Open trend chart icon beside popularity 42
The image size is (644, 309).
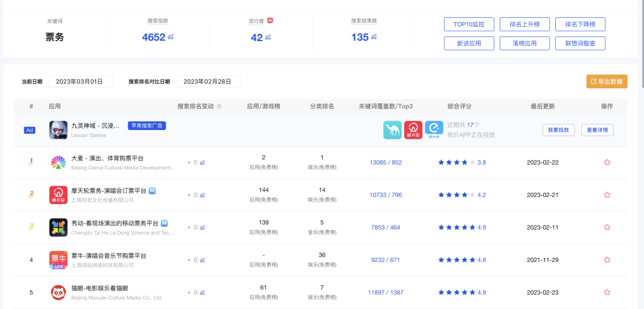click(268, 38)
